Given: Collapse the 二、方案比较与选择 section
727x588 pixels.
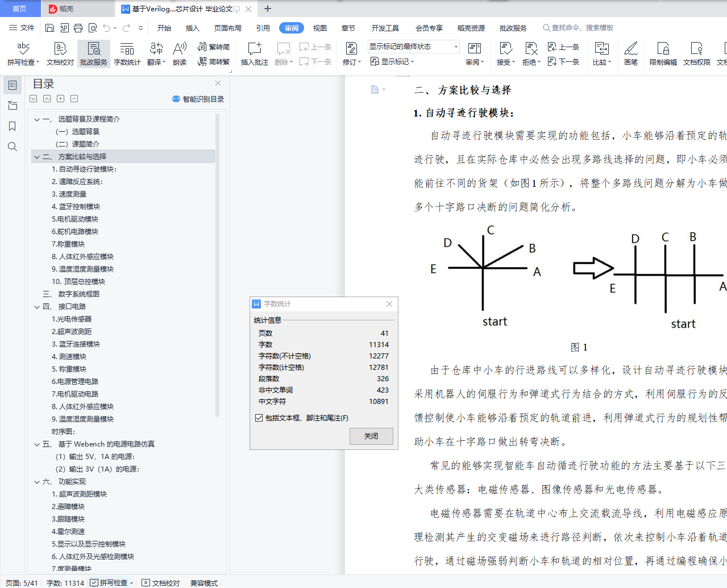Looking at the screenshot, I should tap(37, 157).
